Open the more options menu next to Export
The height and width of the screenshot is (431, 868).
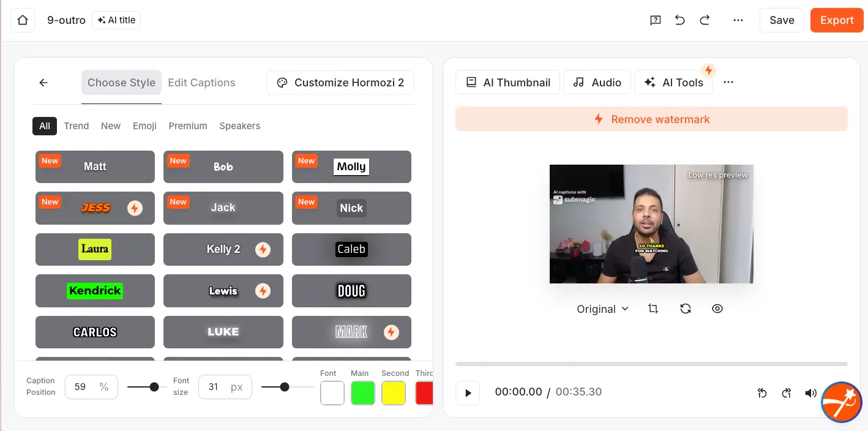(x=738, y=20)
